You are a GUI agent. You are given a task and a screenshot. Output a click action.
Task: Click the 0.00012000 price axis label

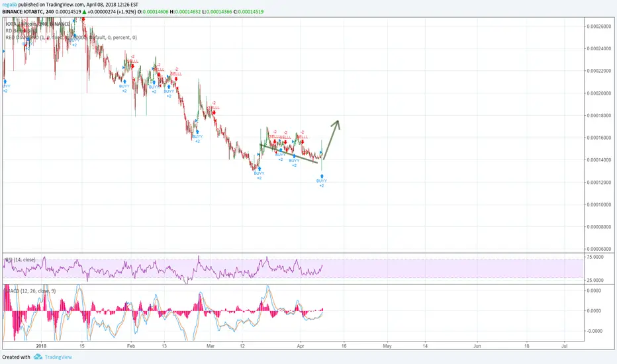(x=599, y=182)
